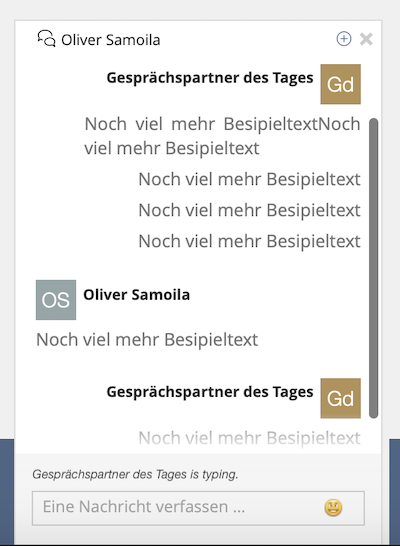Image resolution: width=400 pixels, height=546 pixels.
Task: Click the second right-aligned Besipieltext message
Action: pyautogui.click(x=249, y=179)
